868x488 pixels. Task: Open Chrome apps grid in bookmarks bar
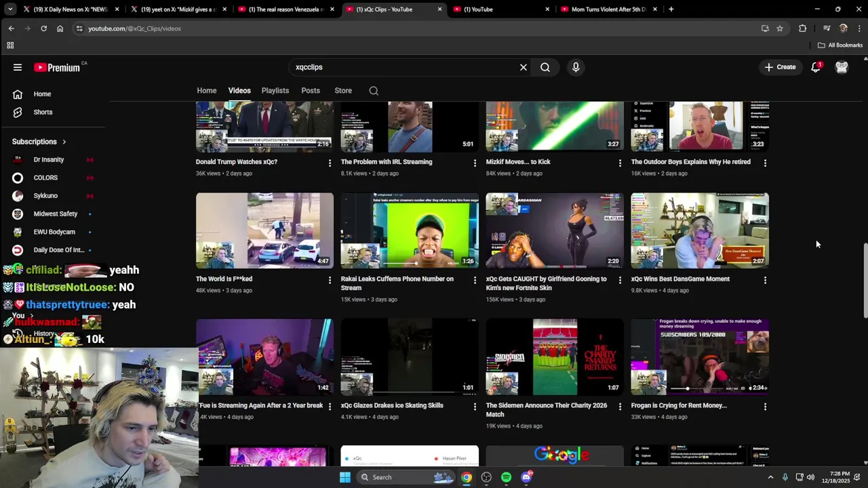click(10, 45)
